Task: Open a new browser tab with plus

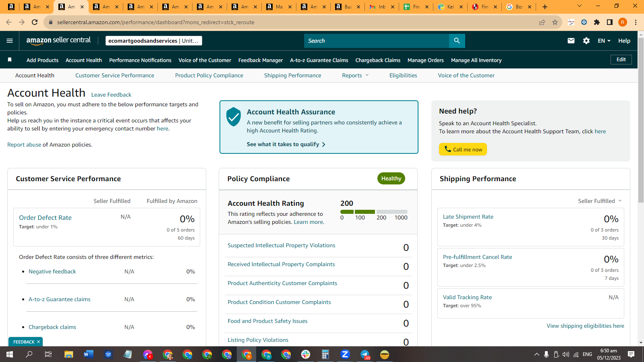Action: coord(545,7)
